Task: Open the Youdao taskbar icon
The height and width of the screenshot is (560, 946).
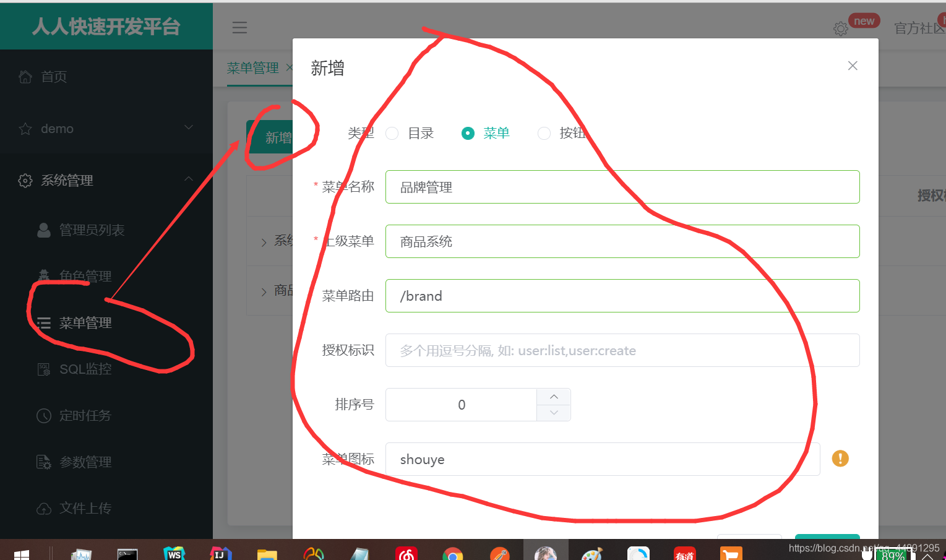Action: click(x=685, y=553)
